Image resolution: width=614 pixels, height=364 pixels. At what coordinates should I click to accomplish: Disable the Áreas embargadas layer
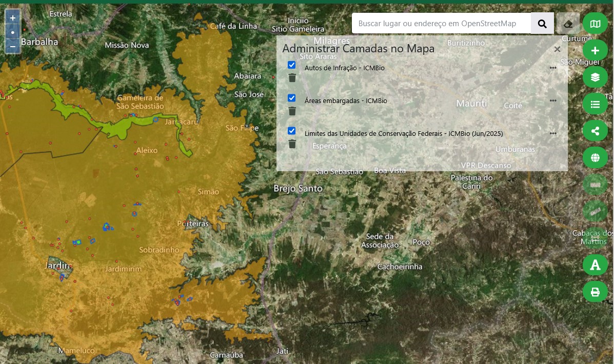[x=291, y=97]
